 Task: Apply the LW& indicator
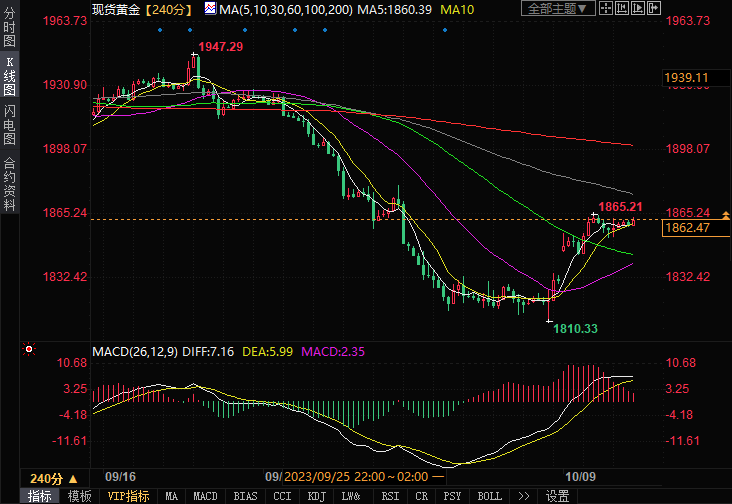pos(351,496)
